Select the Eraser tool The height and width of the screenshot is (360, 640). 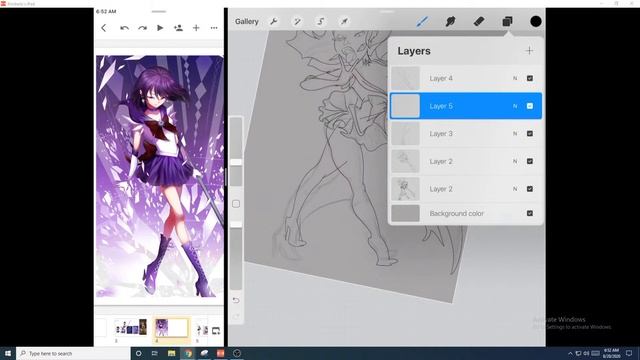coord(479,21)
